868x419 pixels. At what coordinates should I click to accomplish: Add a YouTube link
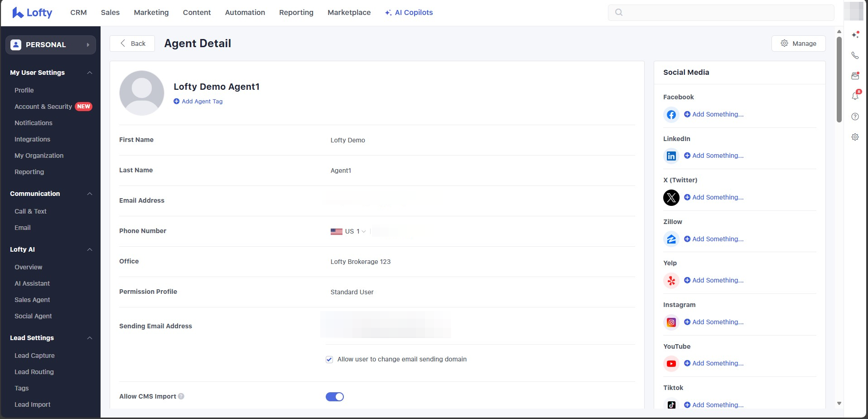(714, 363)
